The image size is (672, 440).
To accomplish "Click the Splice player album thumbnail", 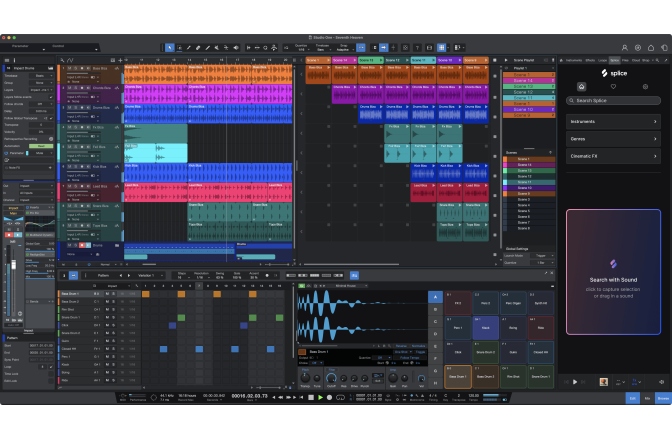I will coord(603,382).
